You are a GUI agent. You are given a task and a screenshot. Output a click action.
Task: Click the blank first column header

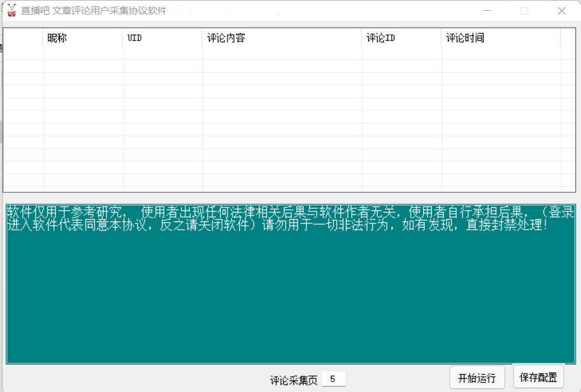pos(24,38)
